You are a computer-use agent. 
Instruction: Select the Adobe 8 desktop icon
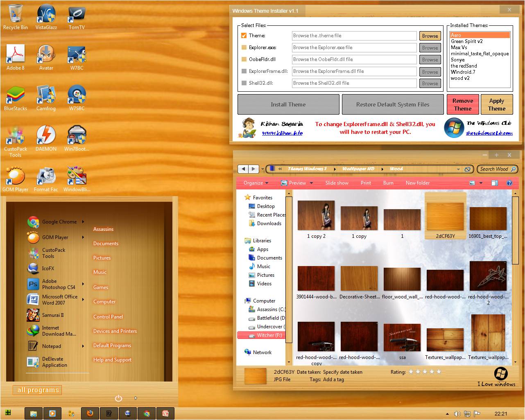tap(16, 58)
